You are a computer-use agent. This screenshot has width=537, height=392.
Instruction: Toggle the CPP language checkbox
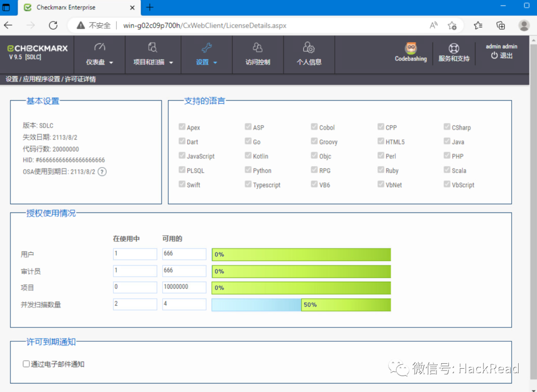380,127
